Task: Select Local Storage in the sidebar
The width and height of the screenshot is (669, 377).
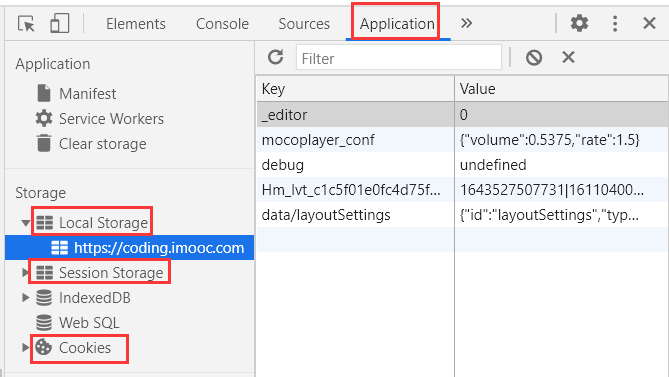Action: coord(103,223)
